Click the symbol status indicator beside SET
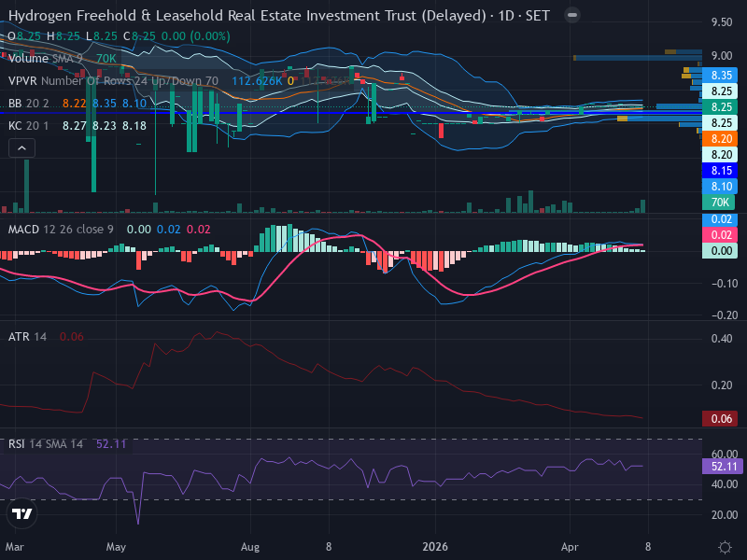 (x=572, y=15)
